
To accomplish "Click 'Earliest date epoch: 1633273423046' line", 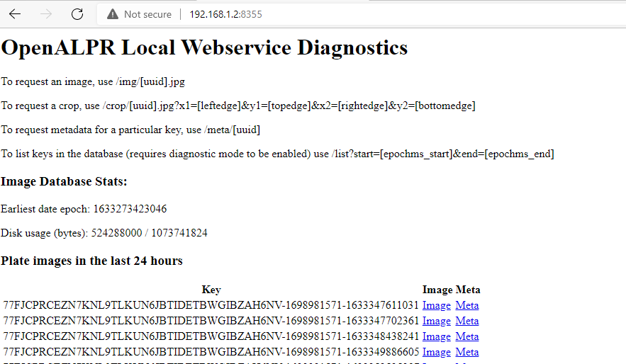I will (84, 209).
